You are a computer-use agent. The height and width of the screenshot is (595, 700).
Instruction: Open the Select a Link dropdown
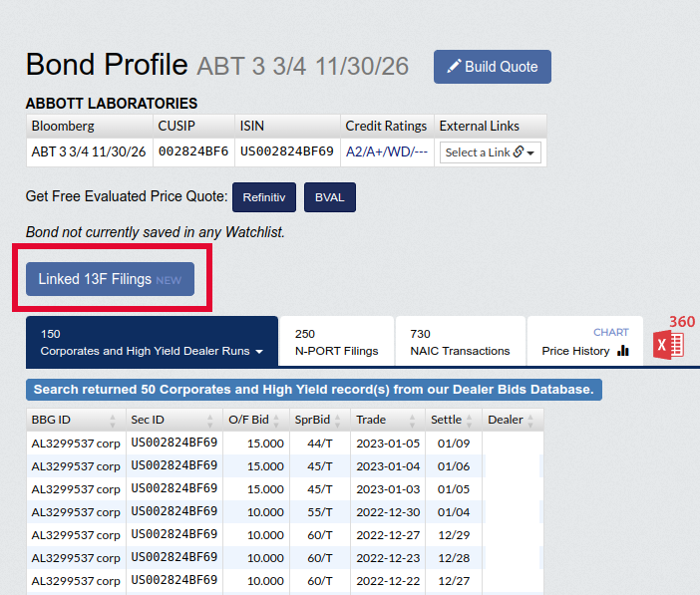491,152
